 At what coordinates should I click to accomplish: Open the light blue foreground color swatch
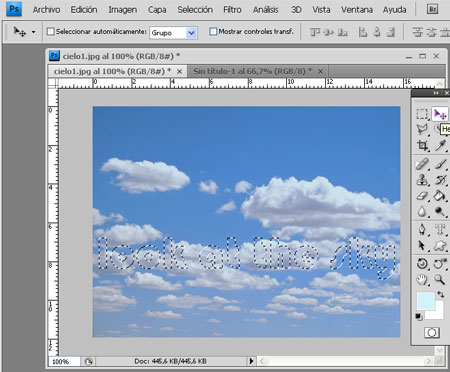(426, 301)
